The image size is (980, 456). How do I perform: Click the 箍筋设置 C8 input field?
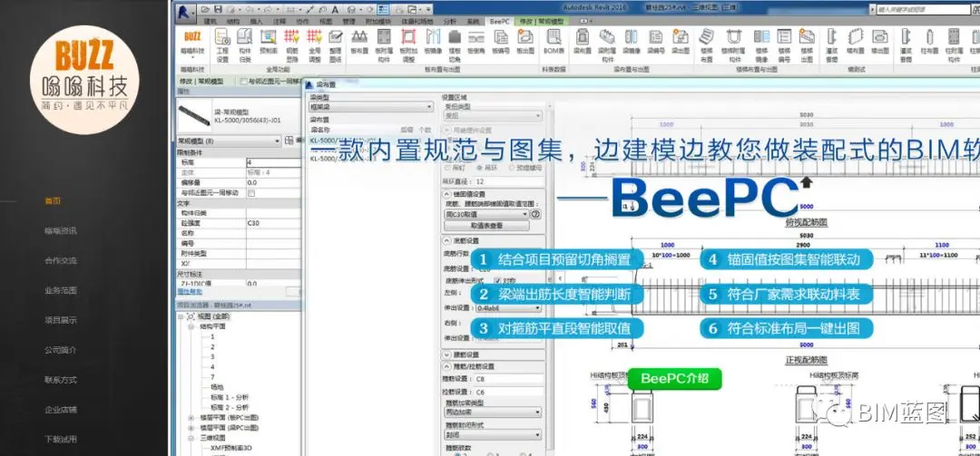508,379
